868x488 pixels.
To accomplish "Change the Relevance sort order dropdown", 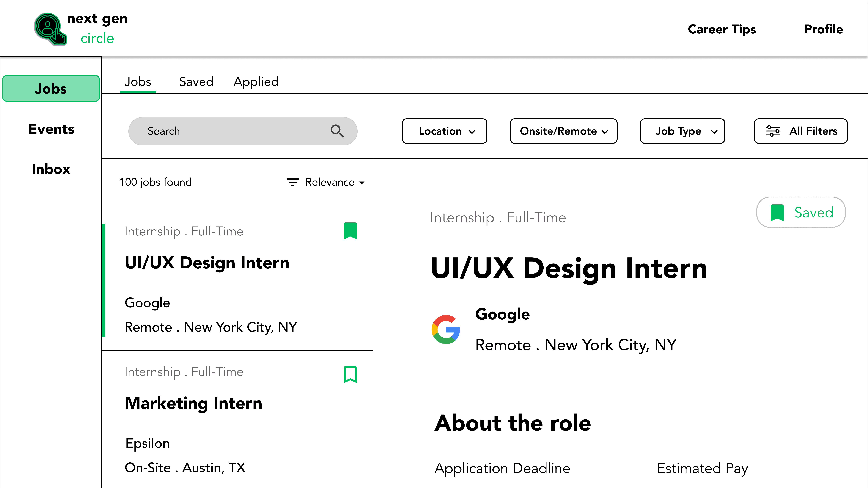I will point(334,182).
